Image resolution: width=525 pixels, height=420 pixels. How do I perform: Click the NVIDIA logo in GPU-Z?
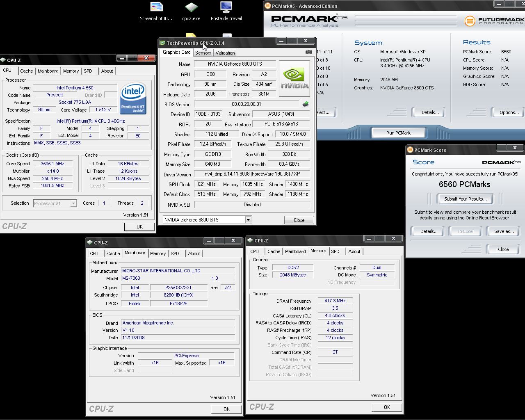(294, 78)
